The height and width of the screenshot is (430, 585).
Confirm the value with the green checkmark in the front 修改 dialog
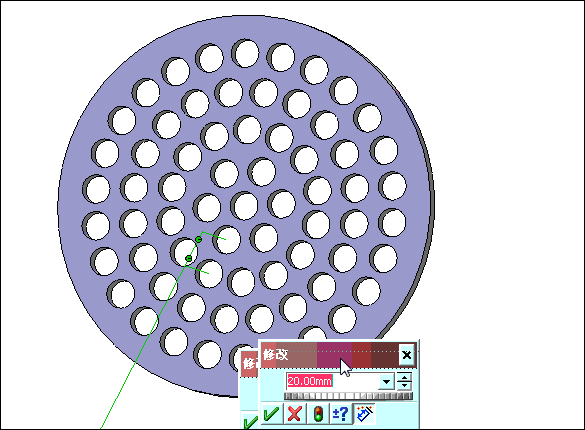(272, 413)
